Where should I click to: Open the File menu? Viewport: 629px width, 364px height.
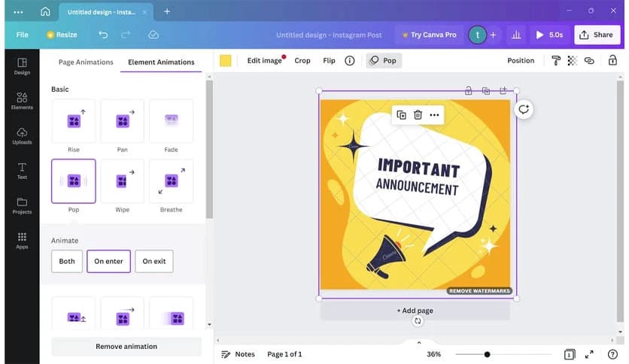(22, 35)
